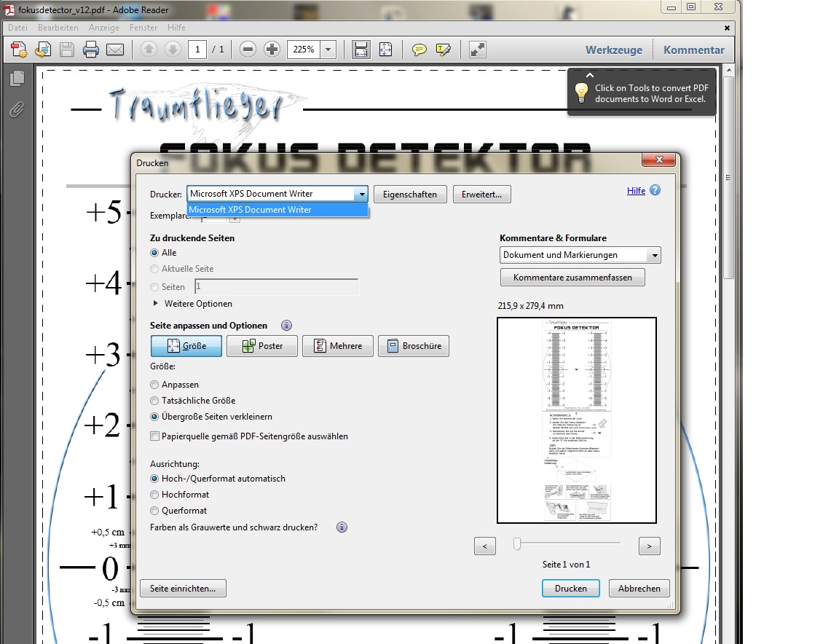Click the Eigenschaften button

pos(410,195)
